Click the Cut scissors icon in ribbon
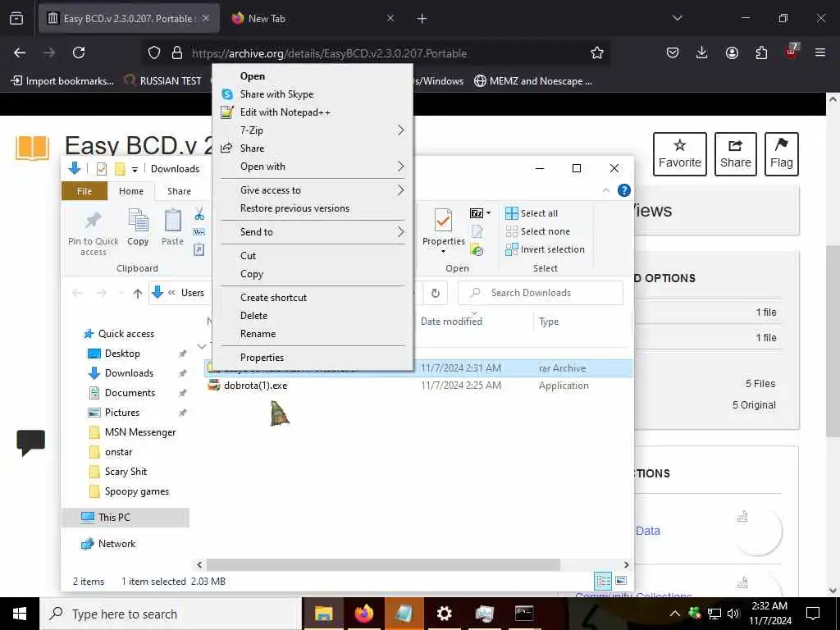Image resolution: width=840 pixels, height=630 pixels. point(199,214)
